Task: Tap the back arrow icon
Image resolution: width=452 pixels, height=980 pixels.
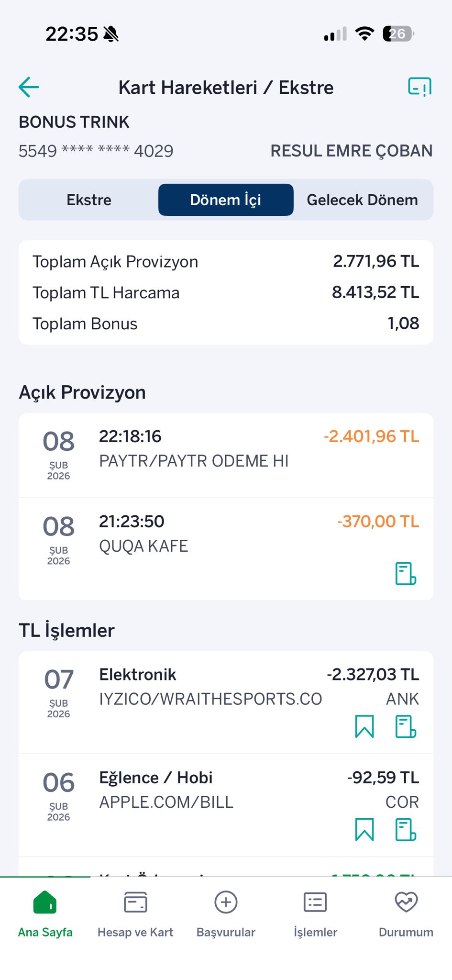Action: click(x=29, y=87)
